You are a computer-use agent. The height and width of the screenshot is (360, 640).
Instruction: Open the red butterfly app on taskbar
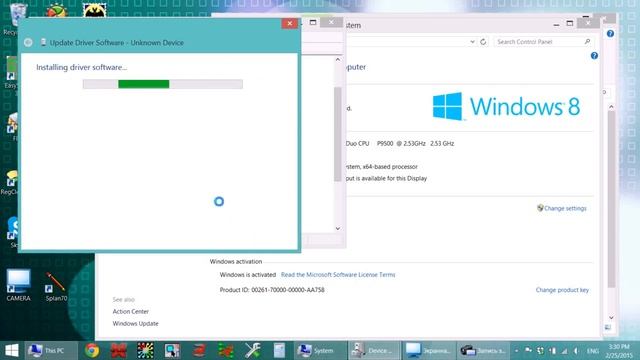click(x=119, y=351)
